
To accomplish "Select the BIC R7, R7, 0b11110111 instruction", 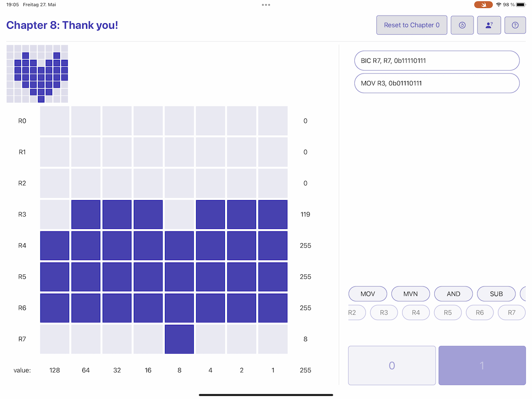I will (x=437, y=61).
